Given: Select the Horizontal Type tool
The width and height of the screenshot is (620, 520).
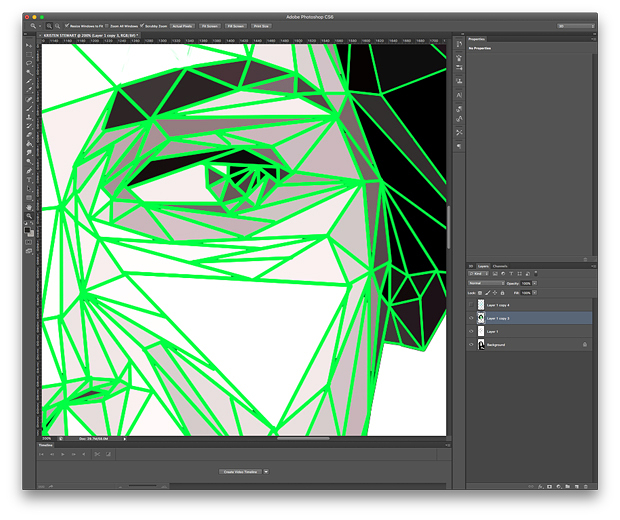Looking at the screenshot, I should pos(29,180).
